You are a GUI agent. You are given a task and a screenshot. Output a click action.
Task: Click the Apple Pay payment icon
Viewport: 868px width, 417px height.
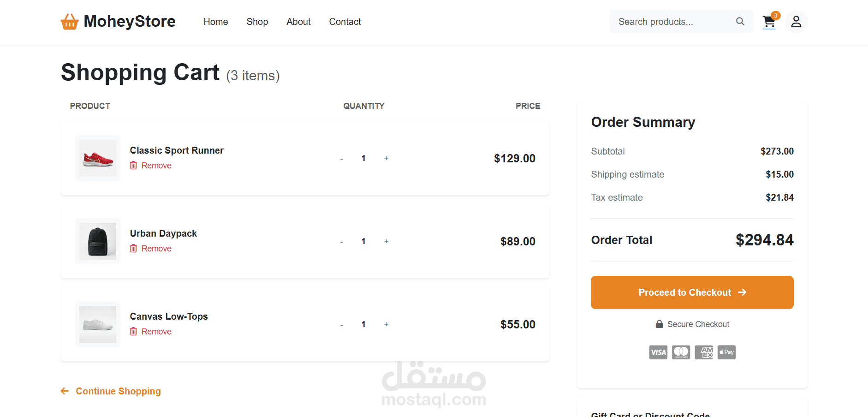click(x=726, y=352)
